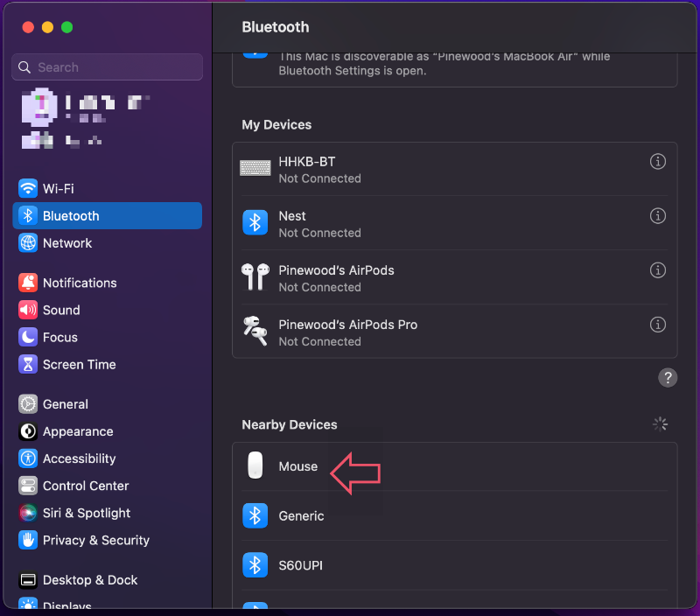Click the Mouse device icon
700x616 pixels.
255,465
